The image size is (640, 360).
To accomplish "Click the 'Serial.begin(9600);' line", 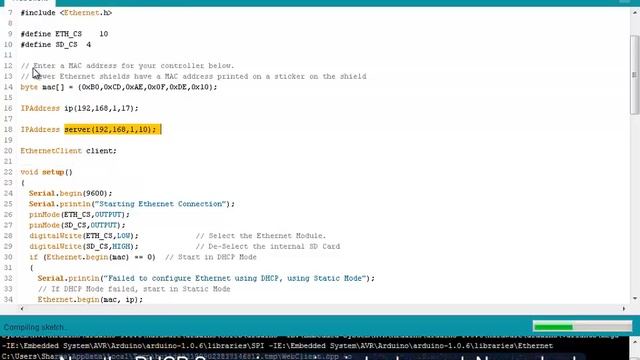I will (70, 193).
